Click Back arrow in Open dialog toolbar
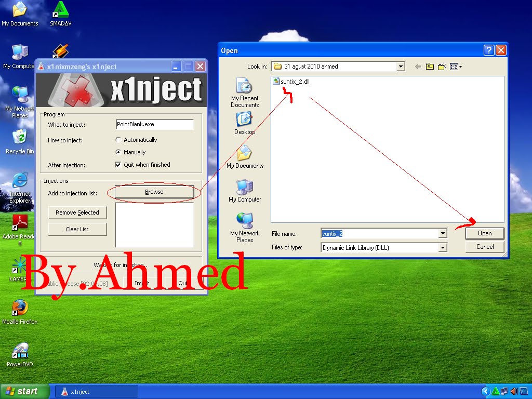Screen dimensions: 532x399 click(x=418, y=66)
